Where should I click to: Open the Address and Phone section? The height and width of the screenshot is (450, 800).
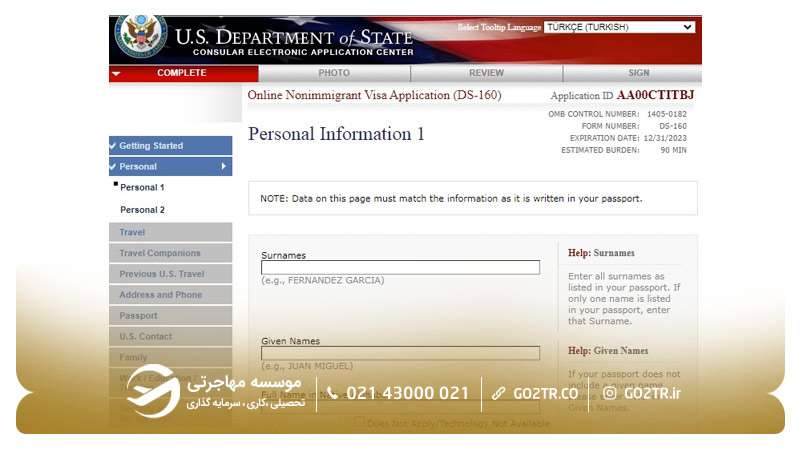pos(170,295)
